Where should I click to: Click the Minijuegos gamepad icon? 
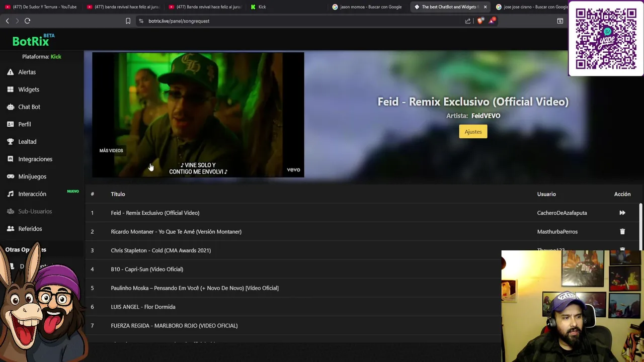10,176
